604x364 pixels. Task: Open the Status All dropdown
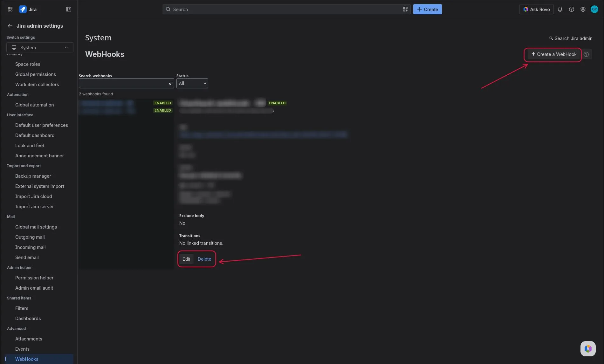(x=192, y=83)
